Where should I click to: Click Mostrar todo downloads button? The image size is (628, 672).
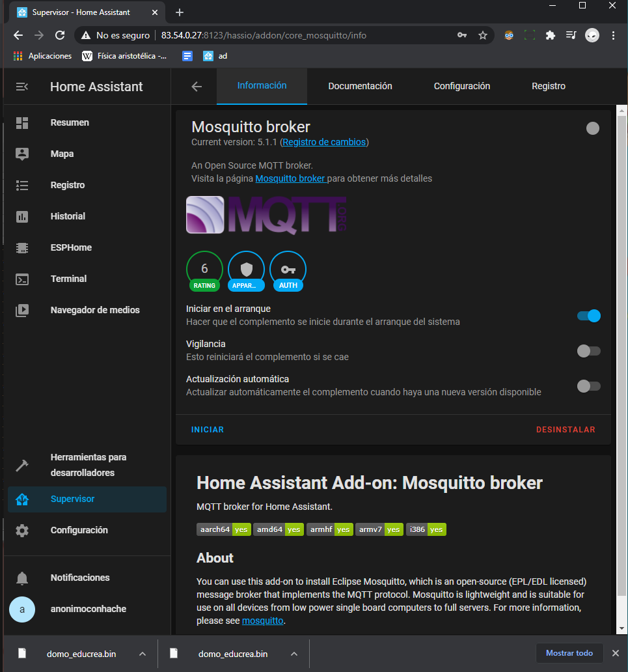(569, 653)
